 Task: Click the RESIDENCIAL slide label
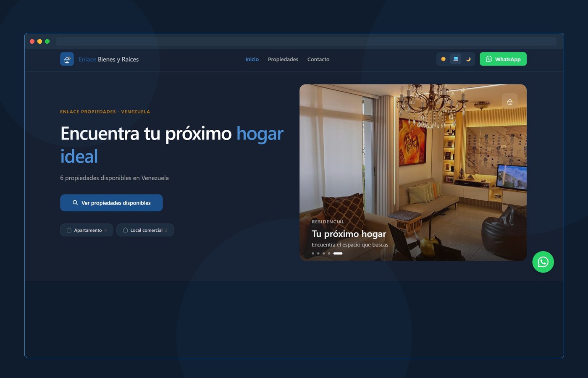pyautogui.click(x=328, y=222)
